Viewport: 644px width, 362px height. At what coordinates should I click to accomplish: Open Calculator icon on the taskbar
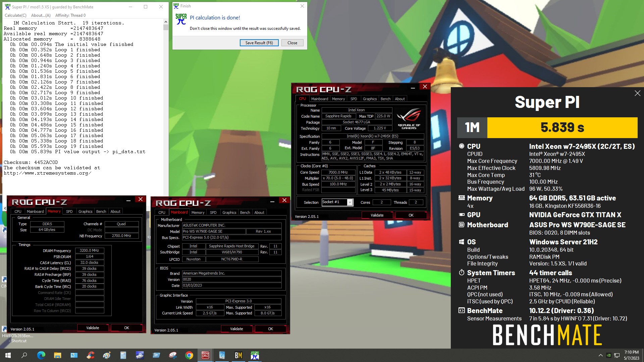(x=123, y=355)
